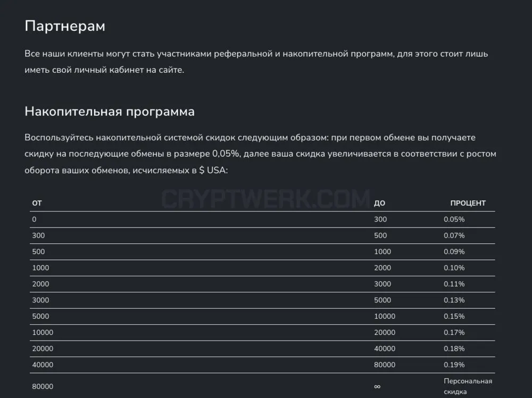Click the 0.15% percent entry

[454, 316]
